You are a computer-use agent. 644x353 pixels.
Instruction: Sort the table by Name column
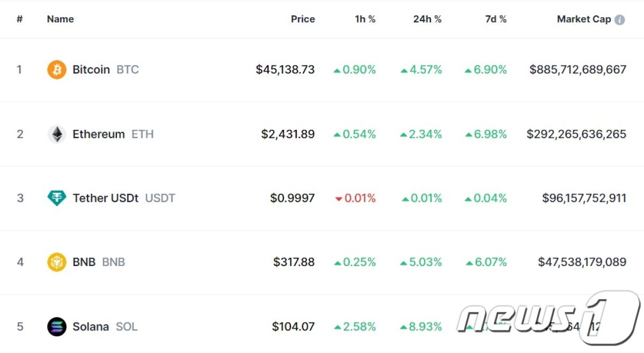tap(60, 19)
